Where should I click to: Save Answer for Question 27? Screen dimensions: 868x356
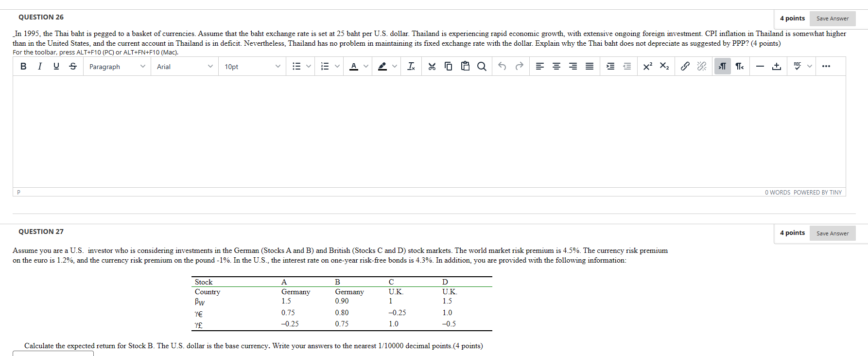click(x=833, y=233)
